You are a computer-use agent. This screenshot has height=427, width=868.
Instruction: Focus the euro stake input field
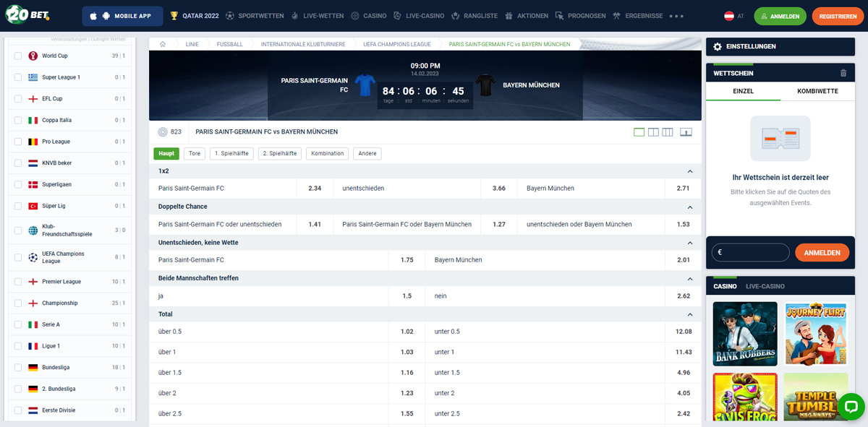point(750,253)
